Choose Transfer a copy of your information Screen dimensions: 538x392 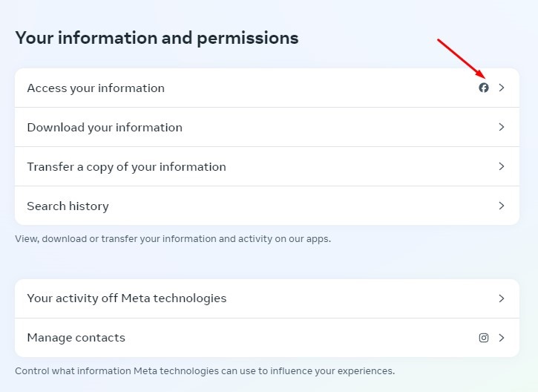click(267, 166)
